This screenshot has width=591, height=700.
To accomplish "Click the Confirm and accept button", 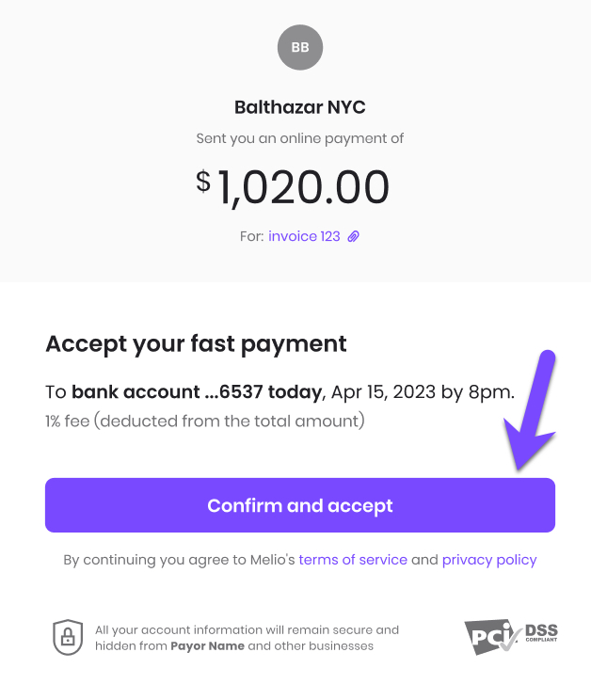I will pos(300,505).
